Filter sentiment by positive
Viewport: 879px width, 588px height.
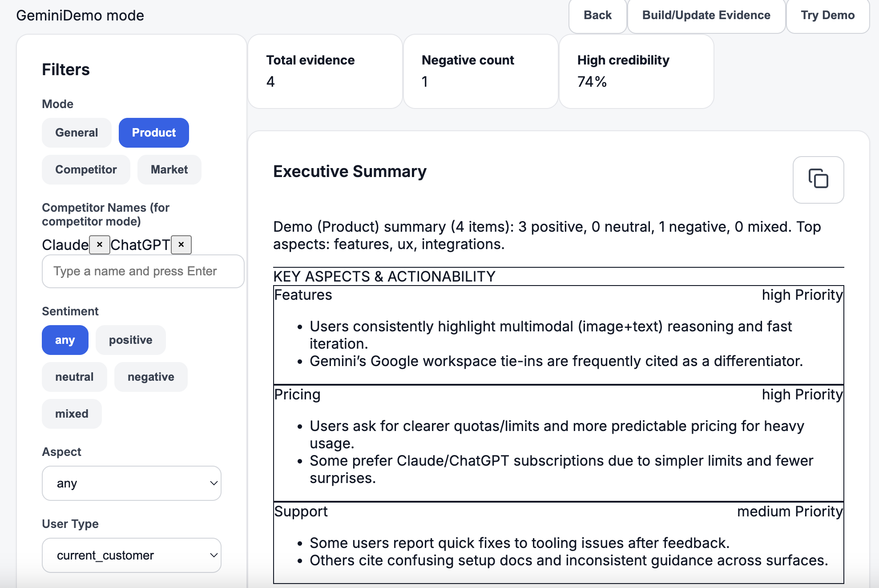pyautogui.click(x=130, y=340)
